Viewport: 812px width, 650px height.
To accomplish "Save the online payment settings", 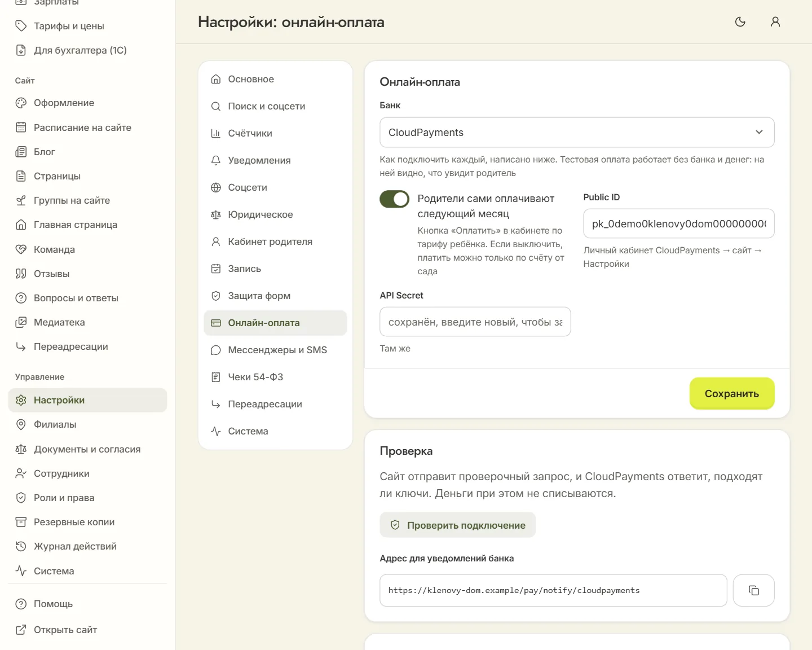I will tap(731, 393).
